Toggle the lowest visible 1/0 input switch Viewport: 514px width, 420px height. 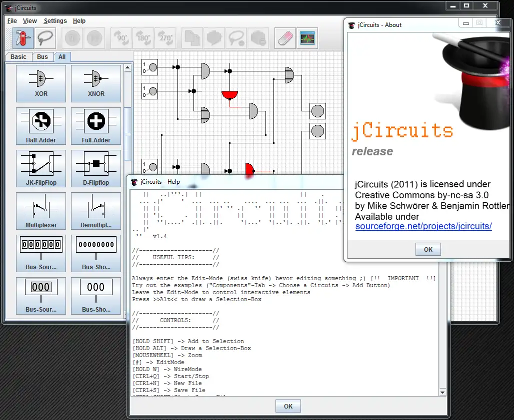[x=150, y=167]
